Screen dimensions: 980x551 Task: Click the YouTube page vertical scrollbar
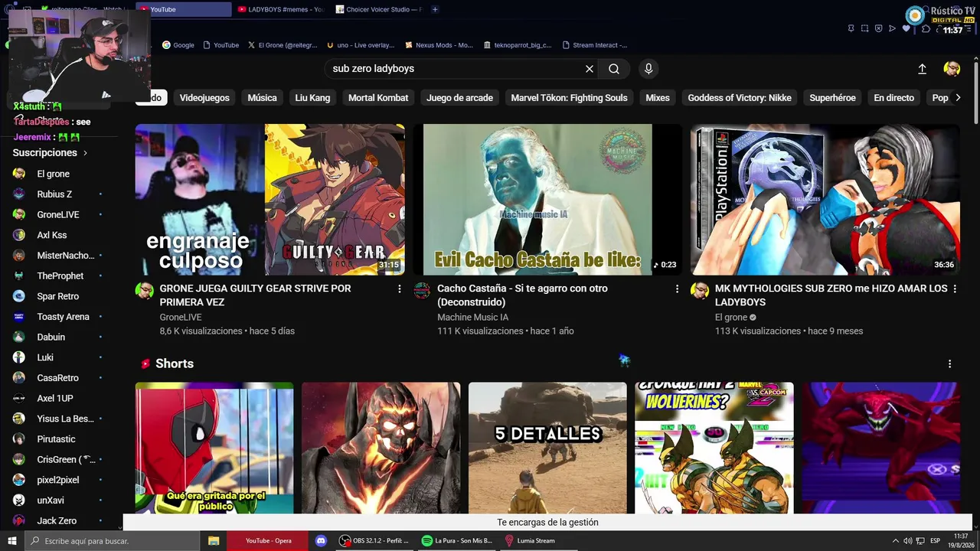975,92
